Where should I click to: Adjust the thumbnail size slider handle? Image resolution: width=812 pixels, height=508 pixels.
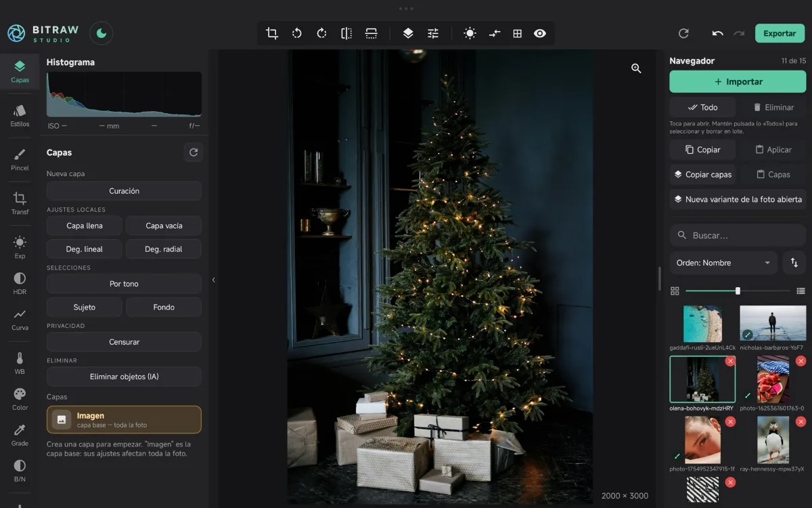[x=738, y=291]
